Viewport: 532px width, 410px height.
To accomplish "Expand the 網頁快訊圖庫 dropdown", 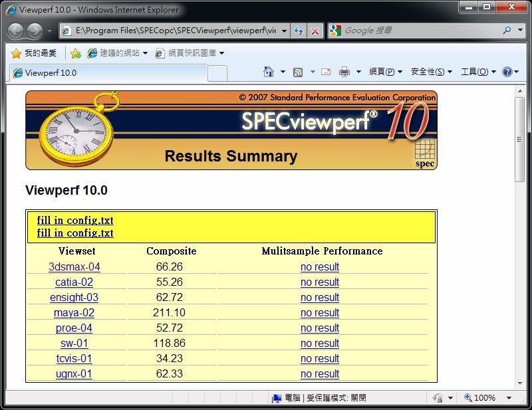I will [x=222, y=53].
